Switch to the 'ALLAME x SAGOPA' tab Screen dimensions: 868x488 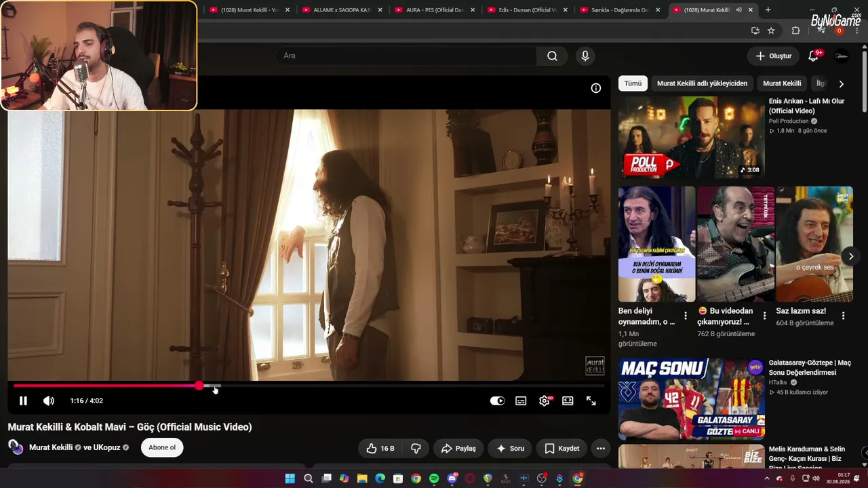342,10
